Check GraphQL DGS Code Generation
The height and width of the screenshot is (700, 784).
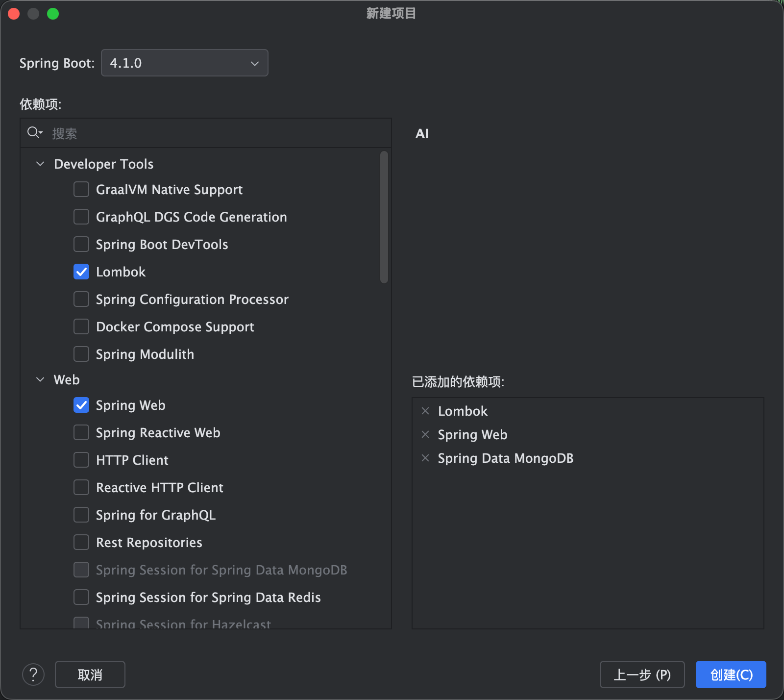81,217
